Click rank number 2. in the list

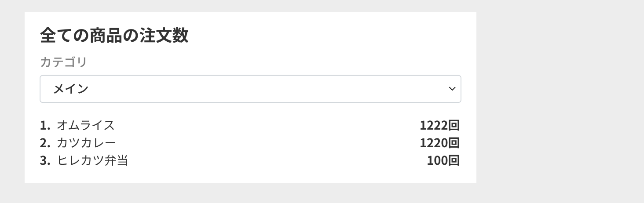(x=45, y=143)
